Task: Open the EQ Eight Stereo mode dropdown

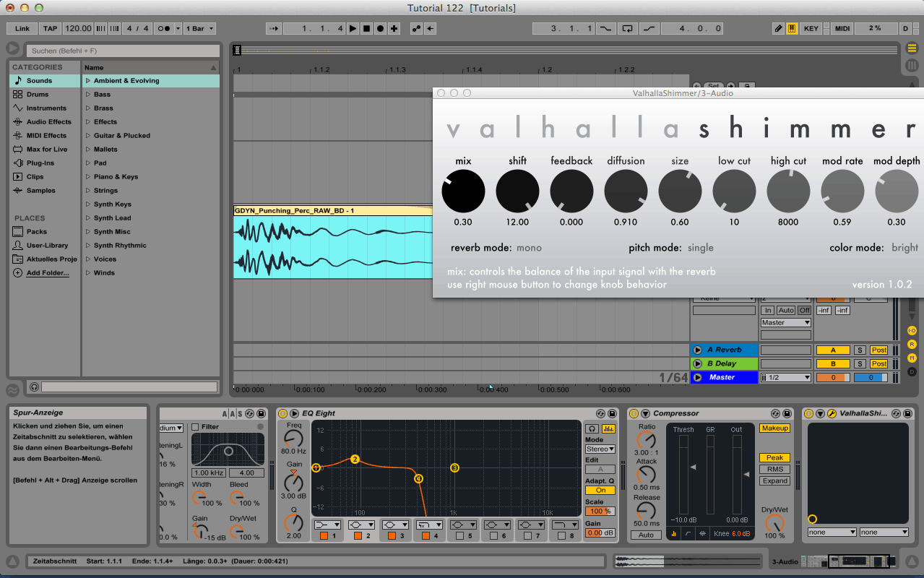Action: 600,449
